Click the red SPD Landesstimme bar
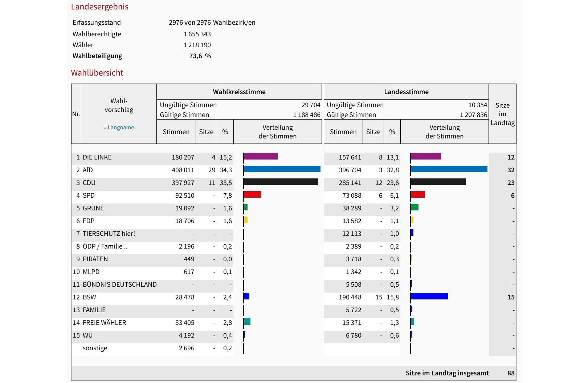This screenshot has width=588, height=383. tap(418, 195)
